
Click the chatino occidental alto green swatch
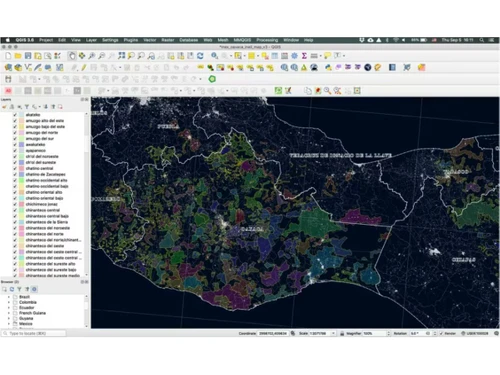(22, 180)
